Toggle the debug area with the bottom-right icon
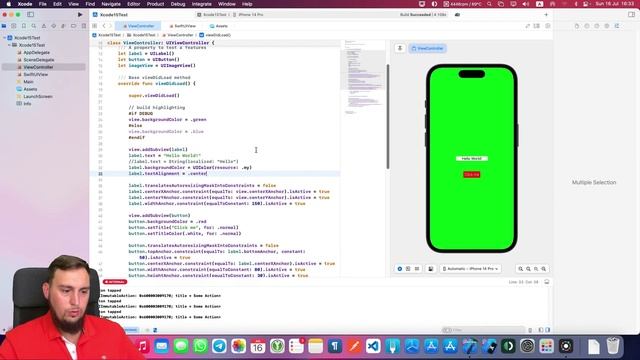This screenshot has height=360, width=640. 547,282
